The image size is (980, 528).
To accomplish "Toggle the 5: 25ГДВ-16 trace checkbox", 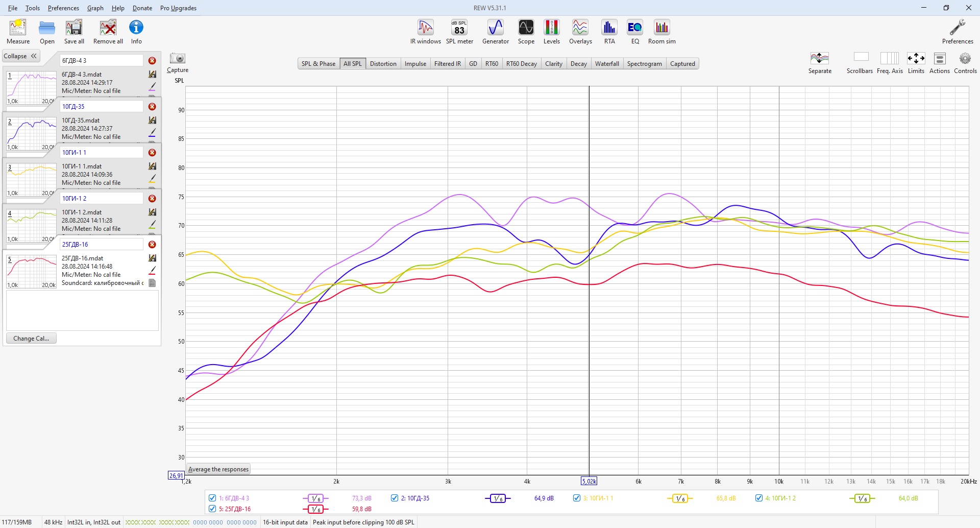I will pos(212,509).
